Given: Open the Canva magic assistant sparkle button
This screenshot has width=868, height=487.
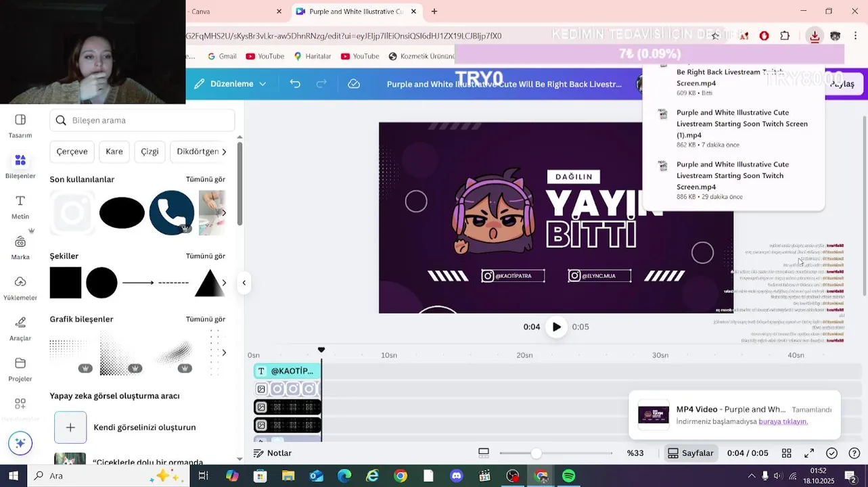Looking at the screenshot, I should pos(20,444).
